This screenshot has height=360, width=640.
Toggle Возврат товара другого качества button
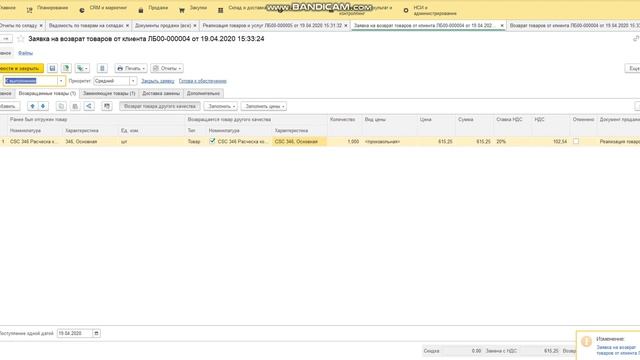[160, 106]
